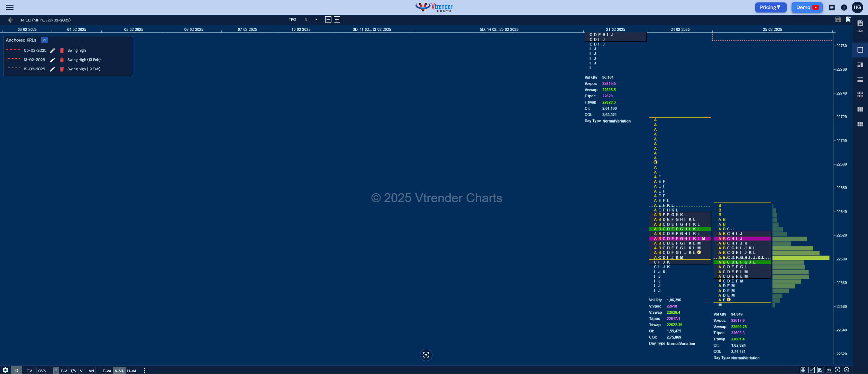Select the T/V profile tab
868x374 pixels.
(x=73, y=371)
